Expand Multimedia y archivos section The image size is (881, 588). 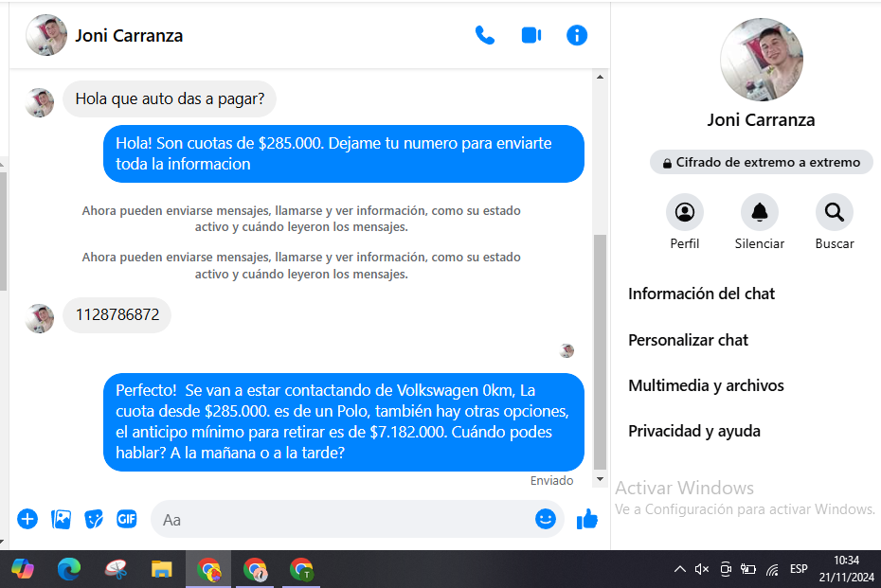pos(706,385)
